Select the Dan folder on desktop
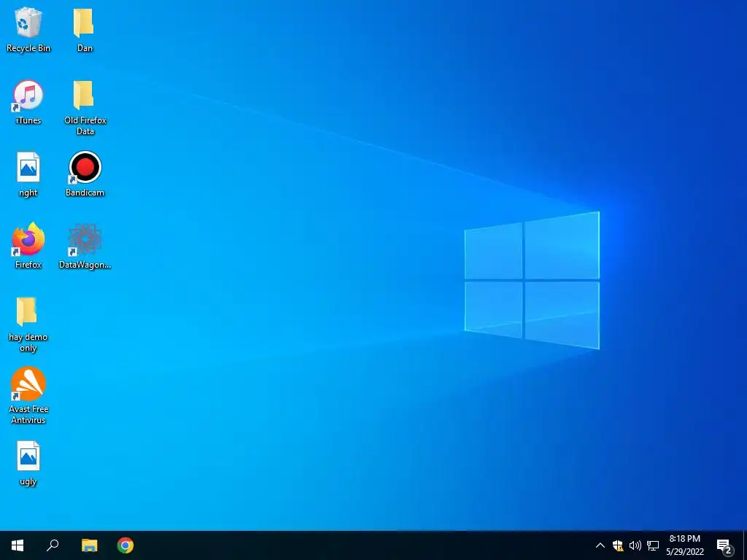747x560 pixels. click(85, 29)
